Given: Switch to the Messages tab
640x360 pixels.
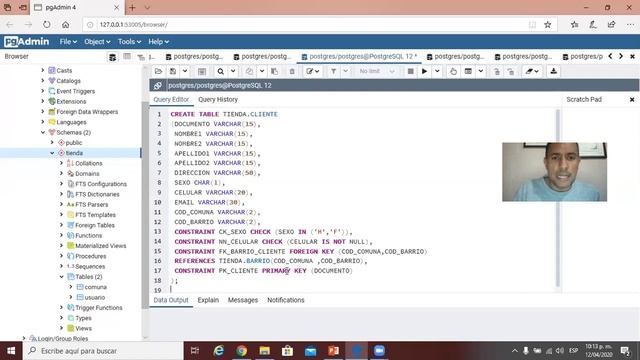Looking at the screenshot, I should point(243,300).
